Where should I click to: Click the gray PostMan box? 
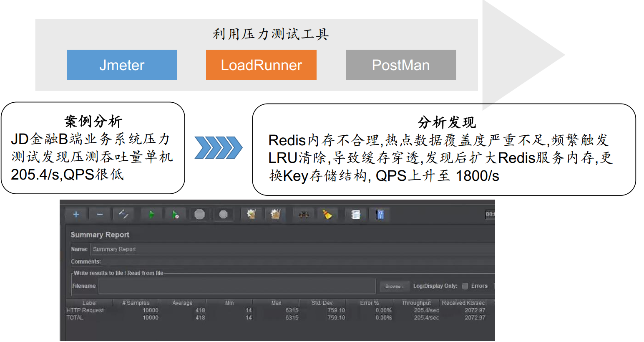(401, 65)
